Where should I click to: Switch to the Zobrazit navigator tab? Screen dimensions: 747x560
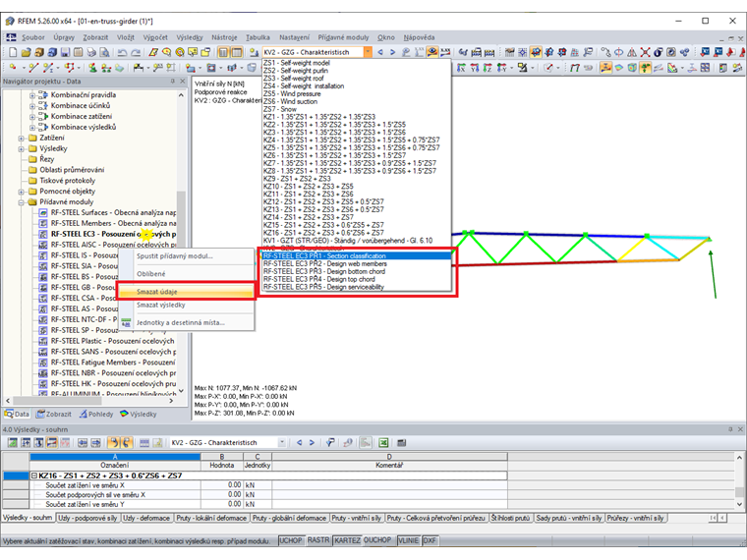54,415
